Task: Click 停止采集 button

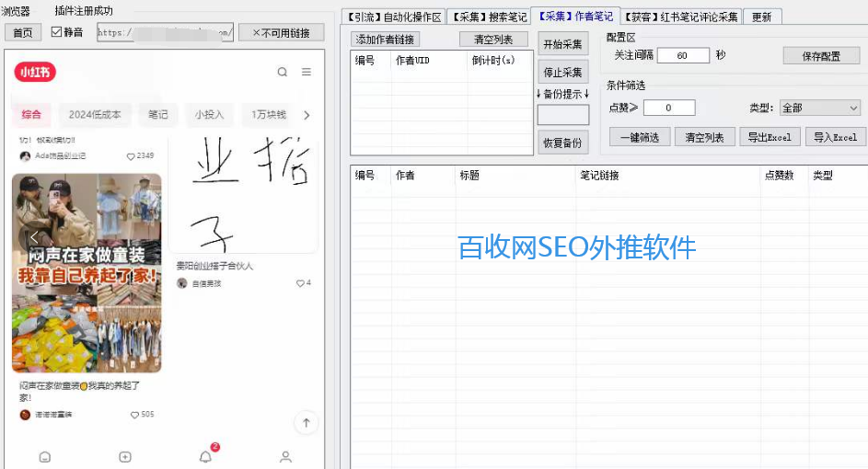Action: (563, 72)
